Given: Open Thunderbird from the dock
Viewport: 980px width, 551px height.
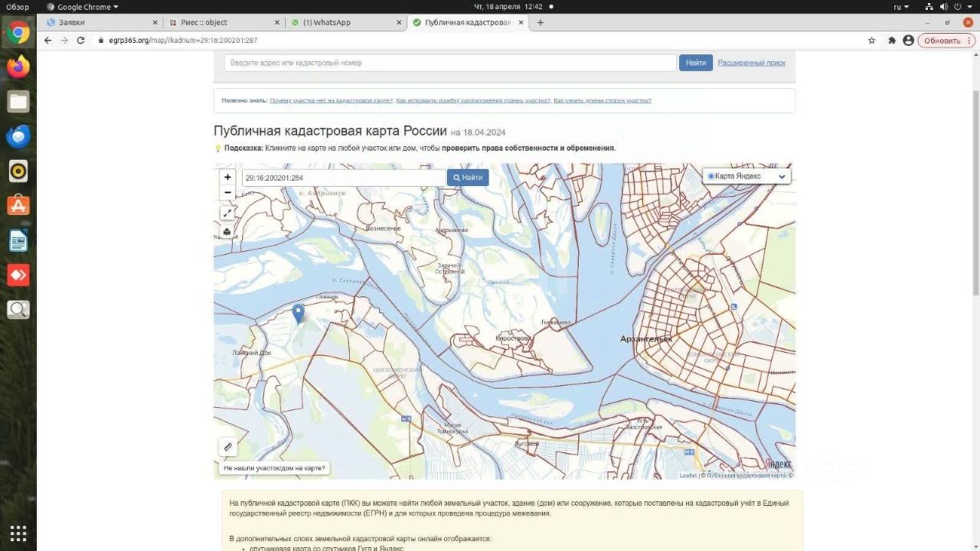Looking at the screenshot, I should coord(18,137).
